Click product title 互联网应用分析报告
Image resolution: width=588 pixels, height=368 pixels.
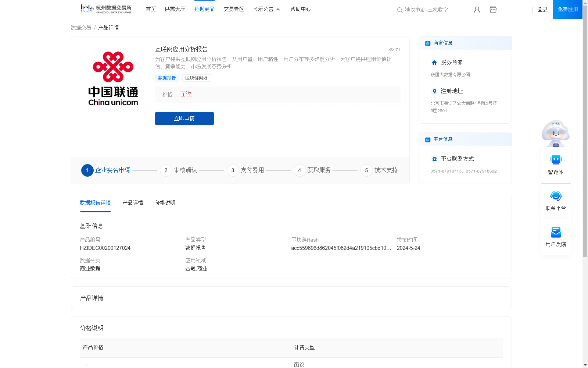(182, 49)
